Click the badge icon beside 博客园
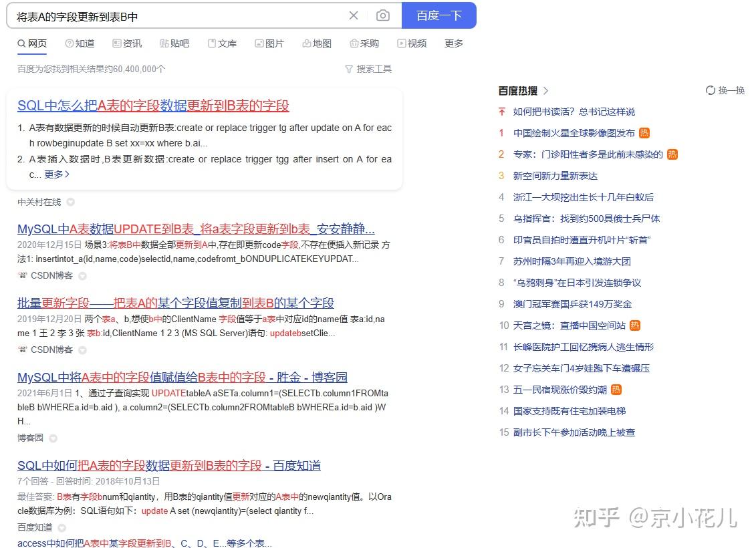The width and height of the screenshot is (756, 548). (x=53, y=438)
